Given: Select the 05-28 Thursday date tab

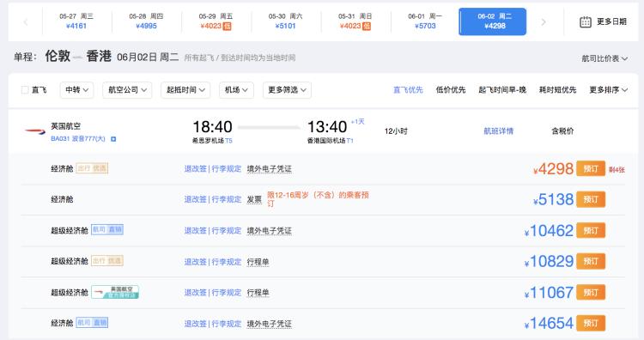Looking at the screenshot, I should pyautogui.click(x=146, y=21).
